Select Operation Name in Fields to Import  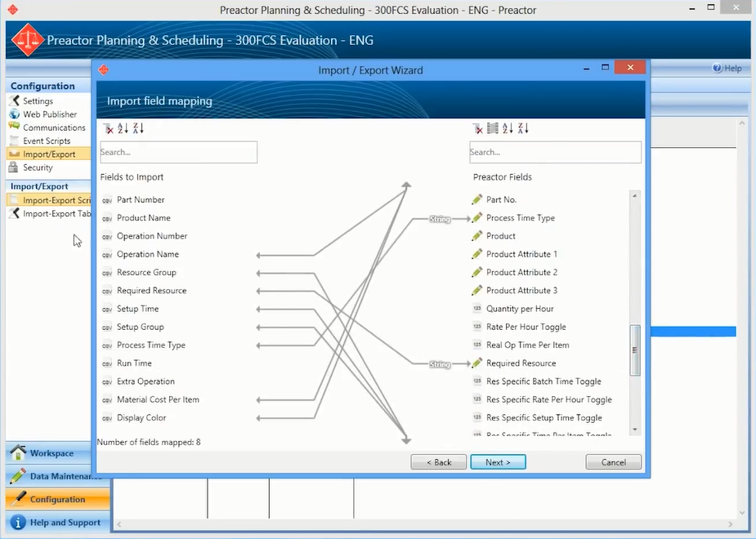click(148, 254)
